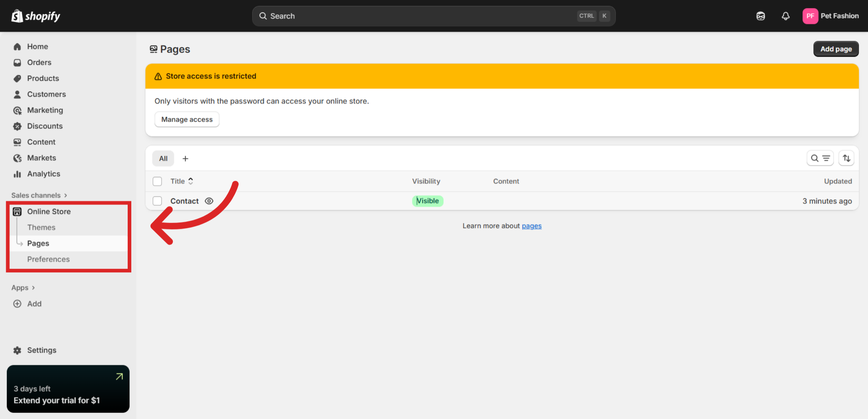The width and height of the screenshot is (868, 419).
Task: Open notifications via the bell icon
Action: tap(785, 16)
